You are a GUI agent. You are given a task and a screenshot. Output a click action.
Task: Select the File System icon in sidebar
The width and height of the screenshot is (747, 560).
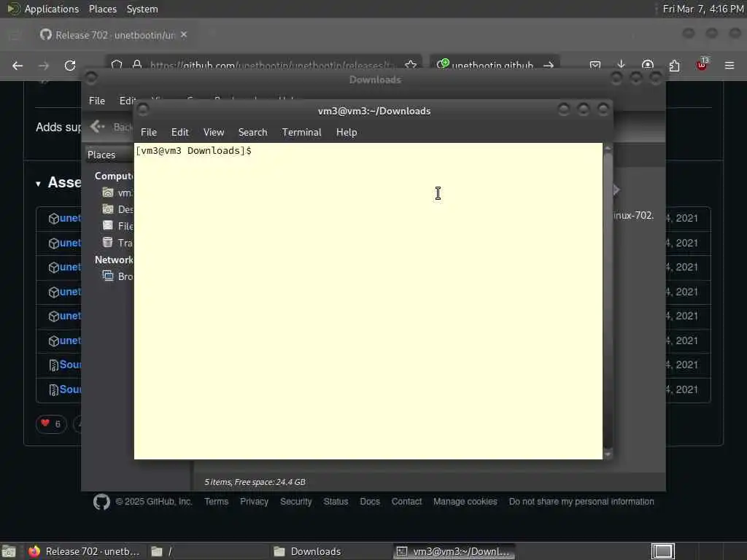coord(108,226)
